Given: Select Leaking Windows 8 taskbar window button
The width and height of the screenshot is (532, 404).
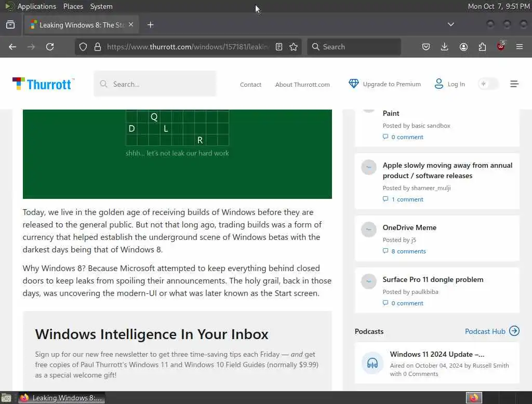Looking at the screenshot, I should 61,398.
